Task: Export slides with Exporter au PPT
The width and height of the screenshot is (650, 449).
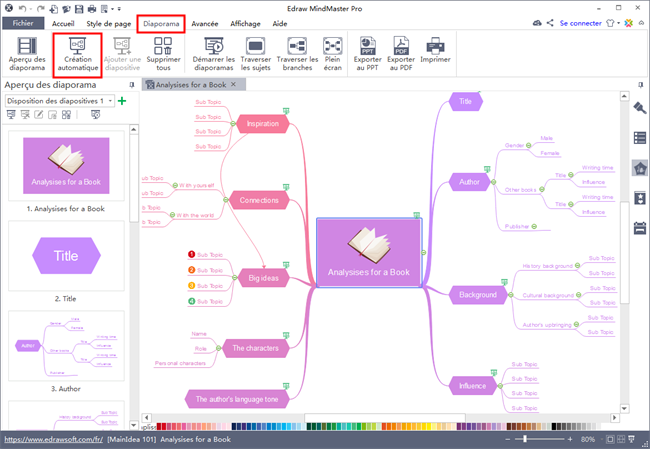Action: pyautogui.click(x=367, y=54)
